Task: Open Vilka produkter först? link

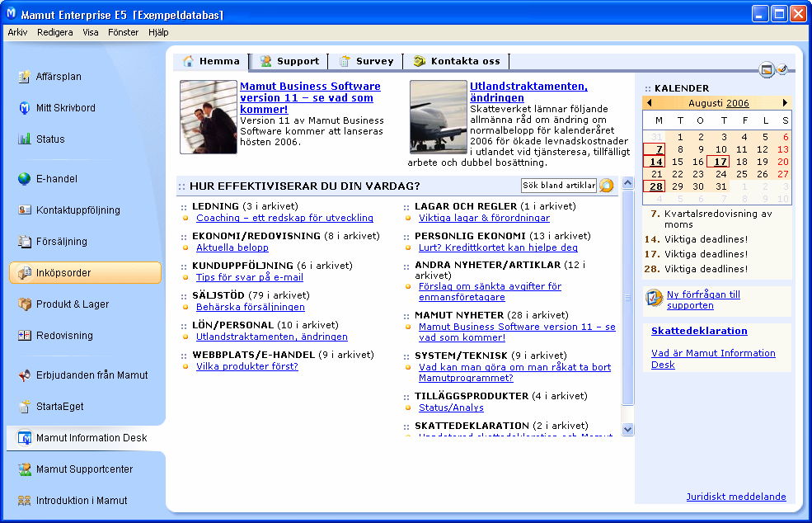Action: pos(247,366)
